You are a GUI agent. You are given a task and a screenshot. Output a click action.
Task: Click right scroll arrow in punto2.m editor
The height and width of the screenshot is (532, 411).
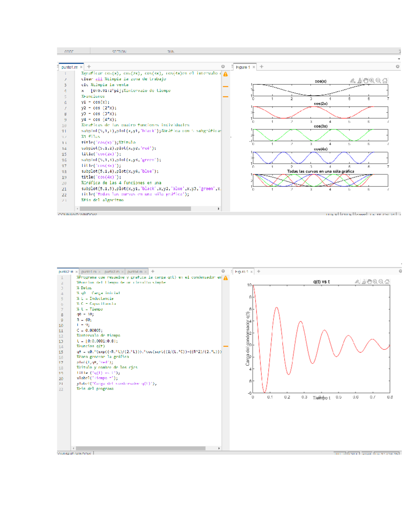219,448
